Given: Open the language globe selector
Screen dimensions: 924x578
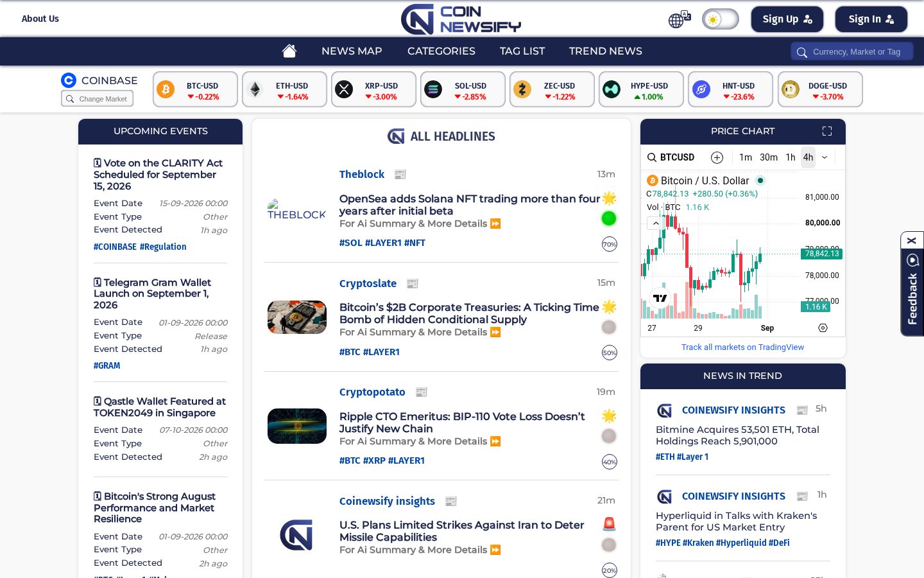Looking at the screenshot, I should (679, 19).
